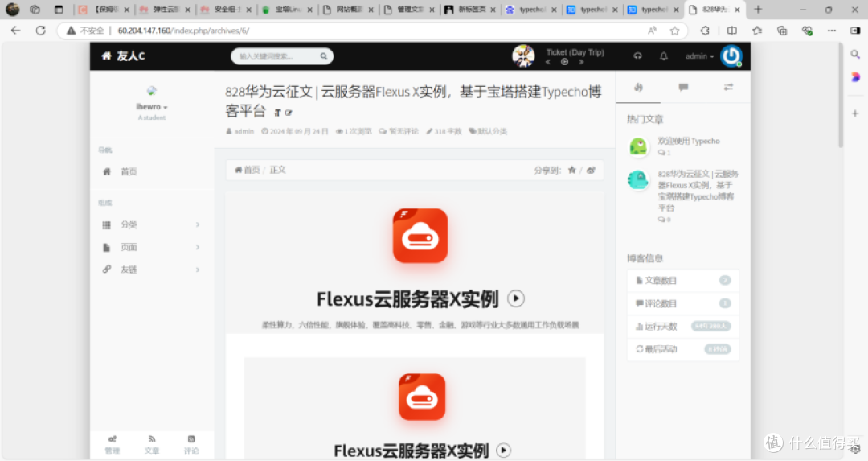Click the blue power avatar icon
The image size is (868, 461).
[x=731, y=56]
